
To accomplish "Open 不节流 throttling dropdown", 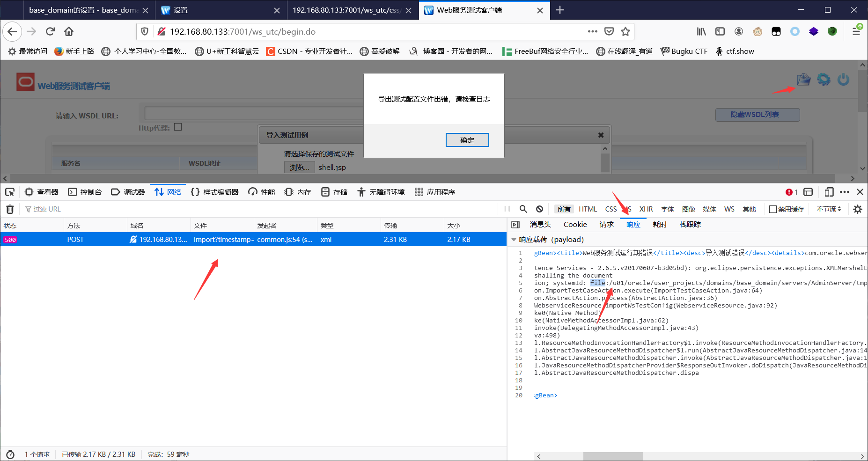I will click(x=829, y=209).
